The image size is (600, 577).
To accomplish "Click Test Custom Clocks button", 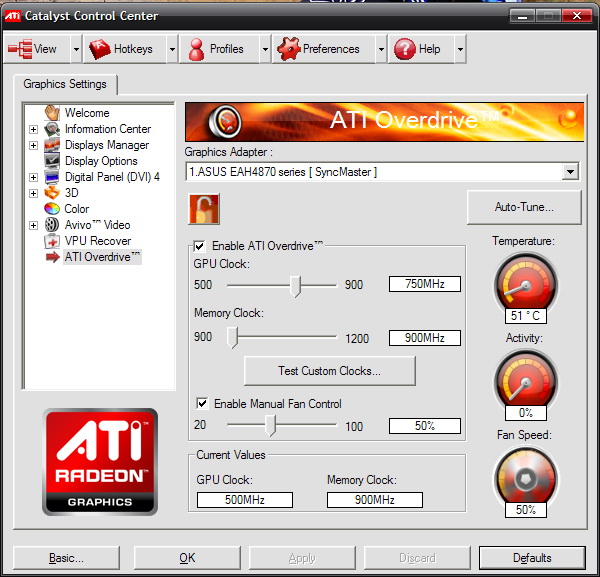I will pos(329,371).
